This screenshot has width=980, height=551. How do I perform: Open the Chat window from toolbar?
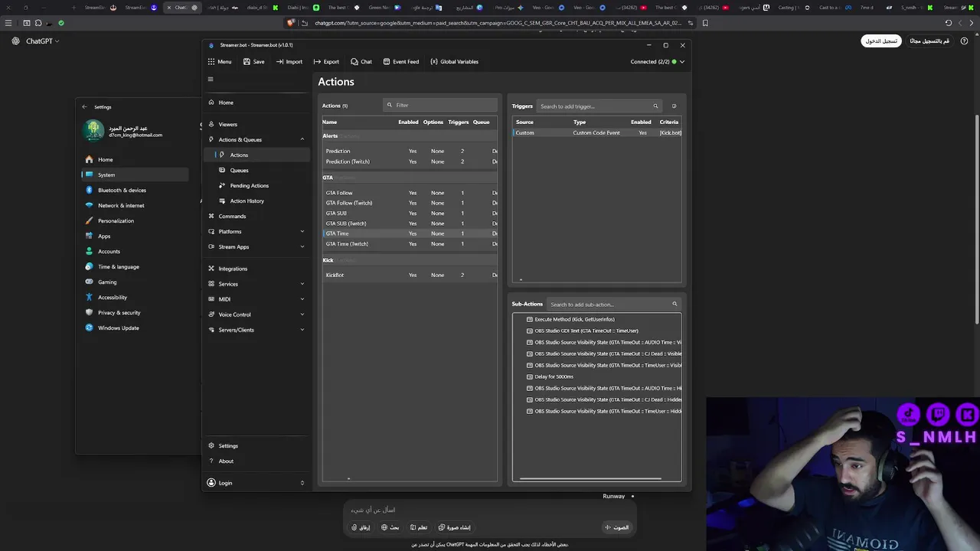[361, 62]
